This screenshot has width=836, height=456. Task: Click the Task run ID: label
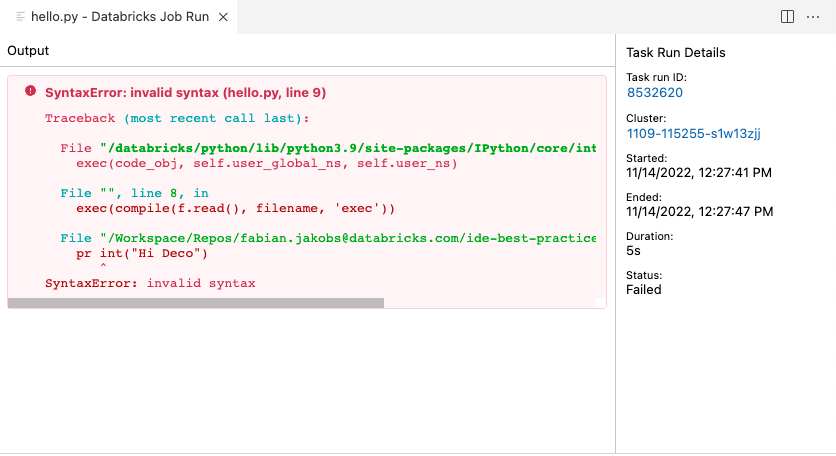[x=656, y=77]
